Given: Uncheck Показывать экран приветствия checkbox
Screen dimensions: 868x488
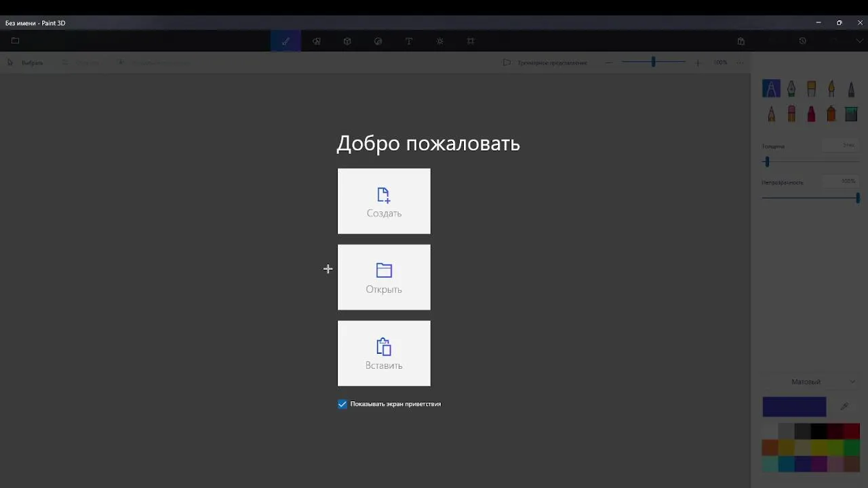Looking at the screenshot, I should (342, 404).
